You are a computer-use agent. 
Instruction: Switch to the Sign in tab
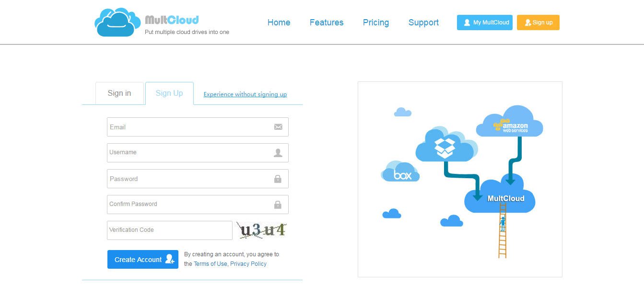119,93
